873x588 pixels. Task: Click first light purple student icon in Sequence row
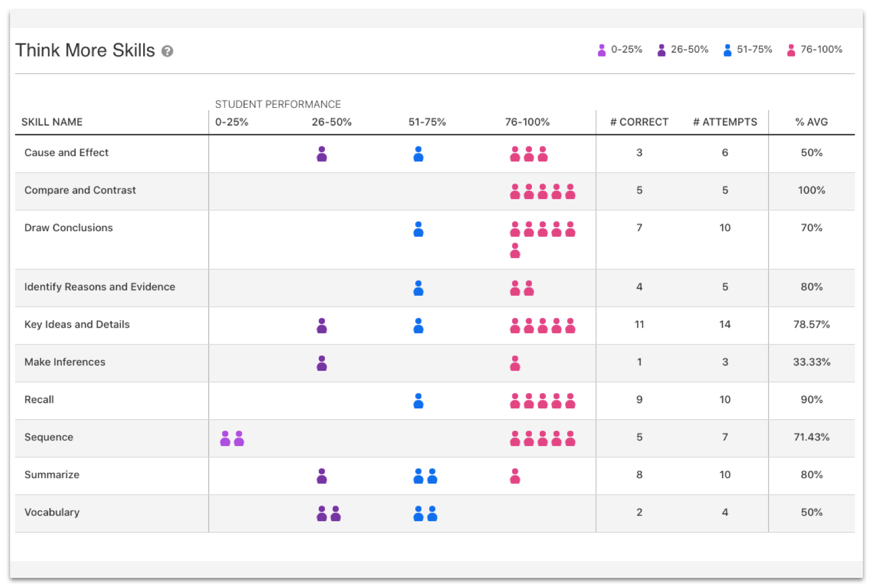(225, 438)
